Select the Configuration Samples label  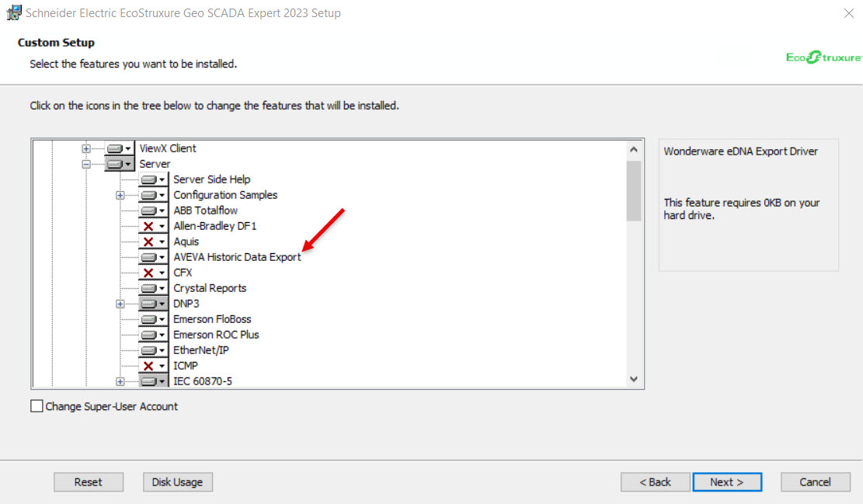pos(225,196)
